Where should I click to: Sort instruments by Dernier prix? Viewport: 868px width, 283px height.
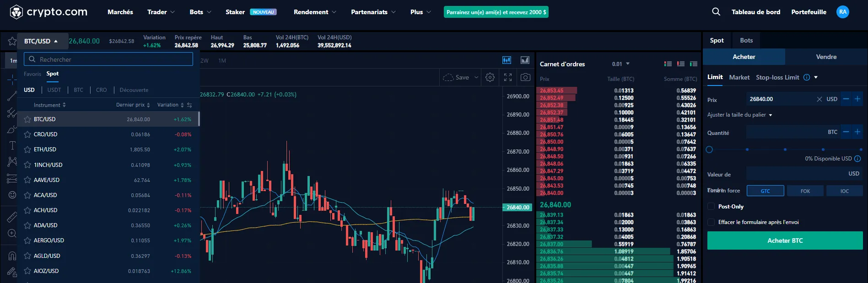pyautogui.click(x=133, y=105)
